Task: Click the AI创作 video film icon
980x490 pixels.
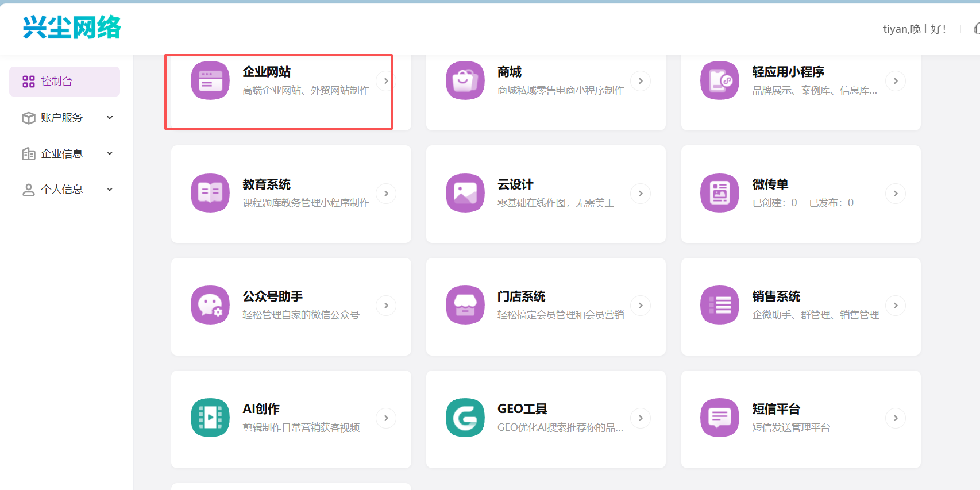Action: [210, 418]
